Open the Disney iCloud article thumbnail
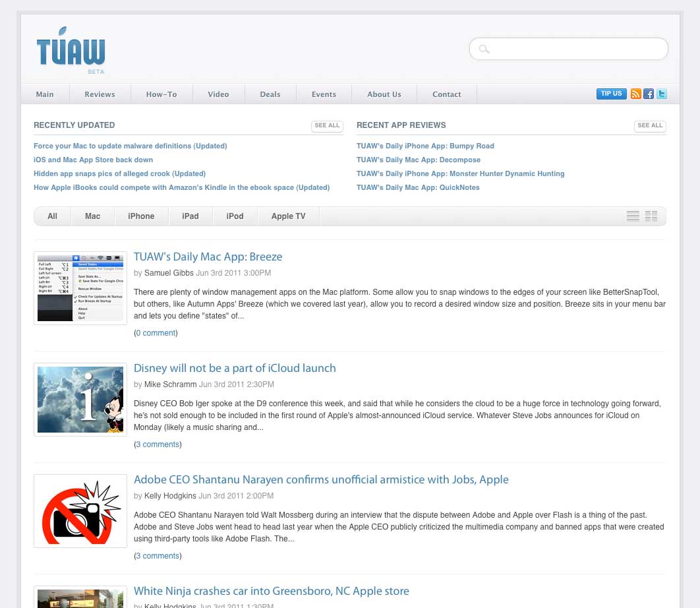This screenshot has height=608, width=700. 80,400
